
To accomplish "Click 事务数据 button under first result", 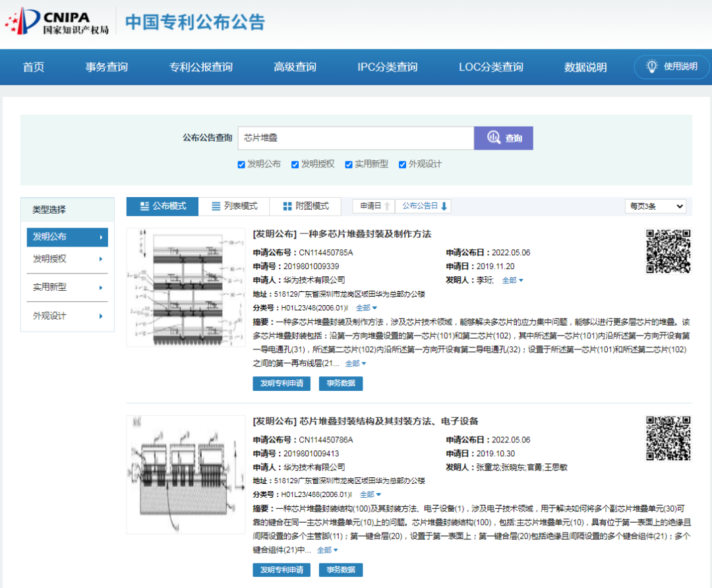I will [340, 383].
